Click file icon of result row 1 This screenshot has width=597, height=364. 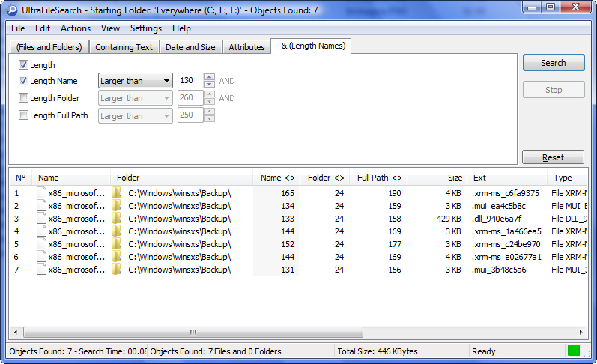coord(41,192)
